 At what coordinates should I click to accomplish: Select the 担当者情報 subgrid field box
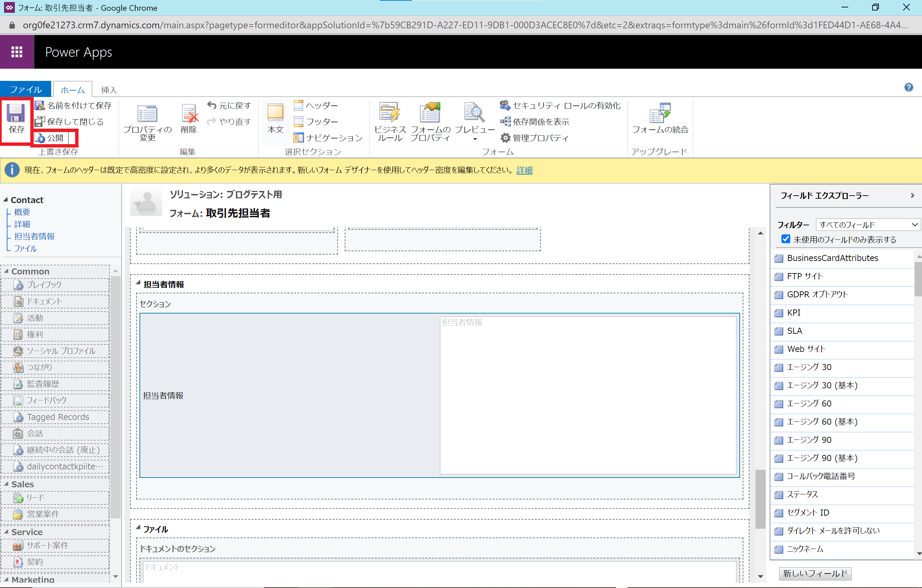pyautogui.click(x=439, y=395)
